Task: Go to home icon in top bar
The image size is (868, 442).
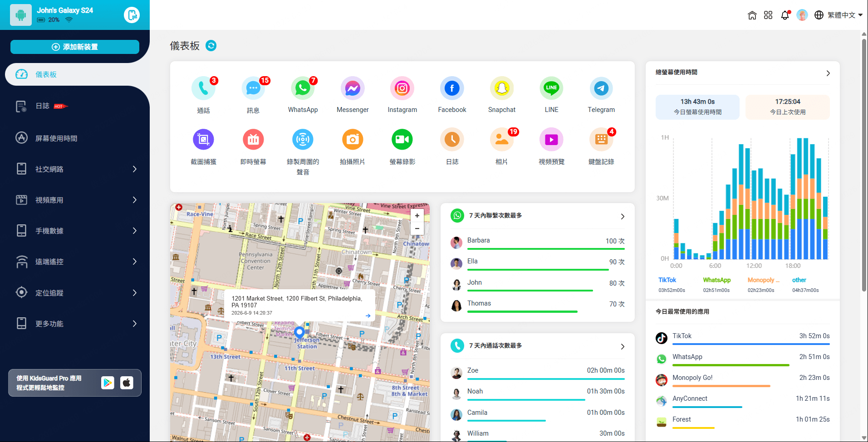Action: point(752,15)
